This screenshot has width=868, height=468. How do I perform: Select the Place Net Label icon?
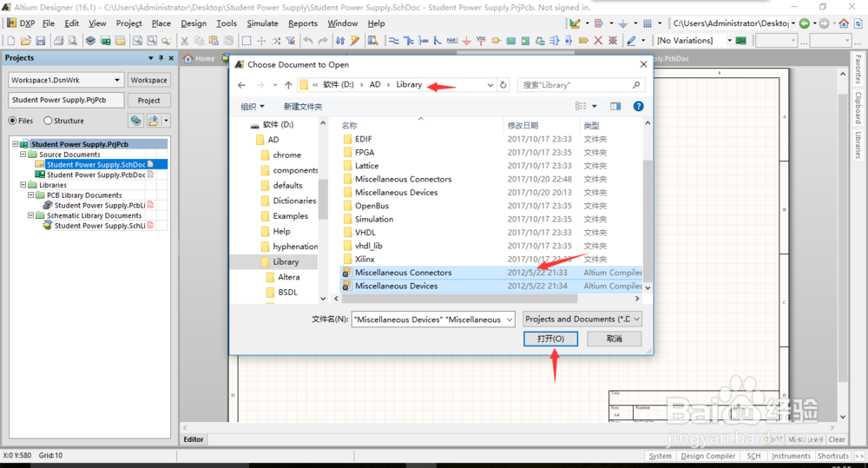(451, 41)
